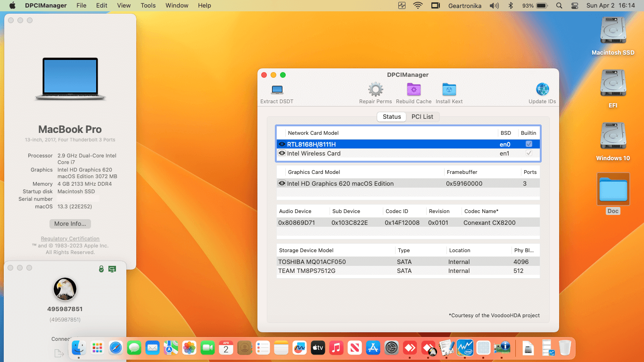Toggle the eye icon for Intel HD Graphics 620
Image resolution: width=644 pixels, height=362 pixels.
pos(282,183)
